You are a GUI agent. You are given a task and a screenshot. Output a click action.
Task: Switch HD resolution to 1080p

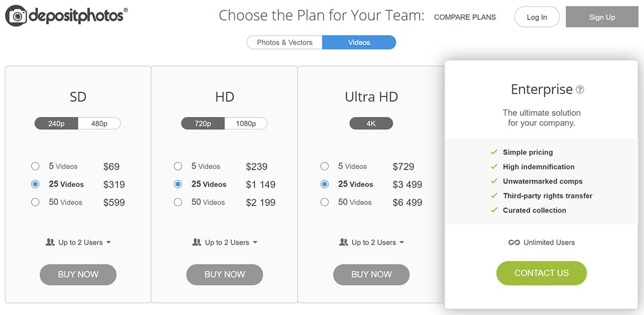tap(246, 123)
